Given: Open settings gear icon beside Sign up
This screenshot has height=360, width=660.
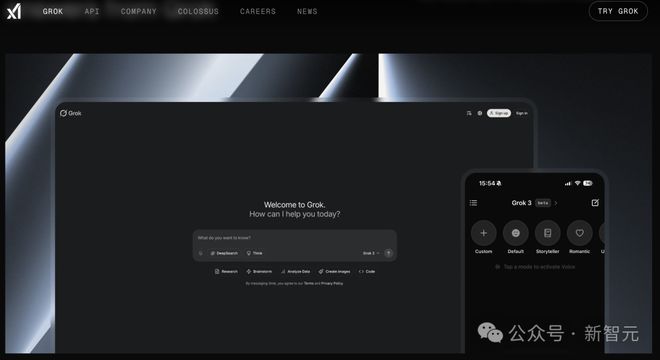Looking at the screenshot, I should click(x=479, y=113).
